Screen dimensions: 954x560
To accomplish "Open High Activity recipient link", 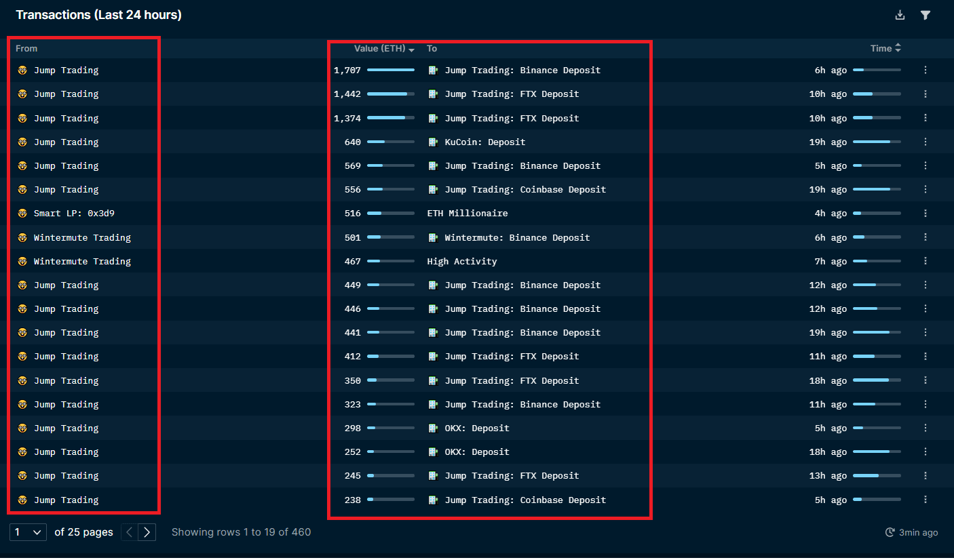I will (462, 261).
